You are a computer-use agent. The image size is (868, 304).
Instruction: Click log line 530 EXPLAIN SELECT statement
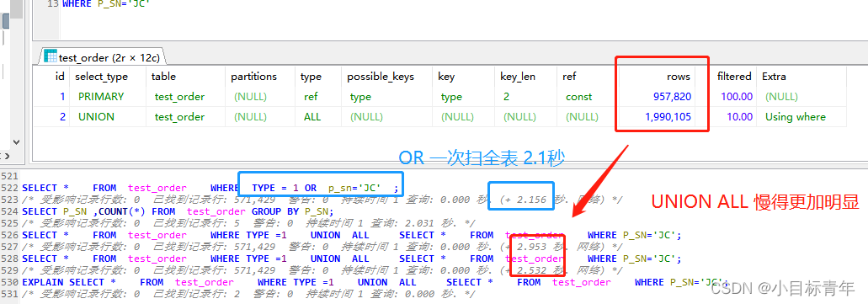pos(375,282)
